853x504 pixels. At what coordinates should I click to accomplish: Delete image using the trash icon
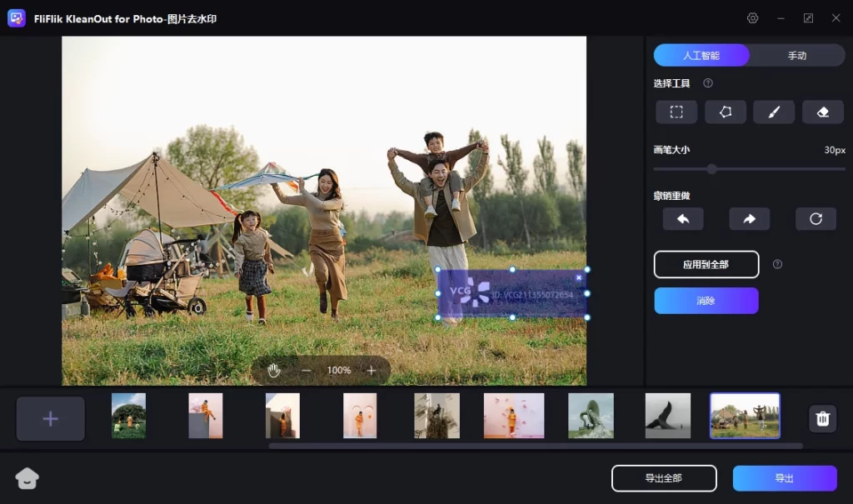pos(822,418)
